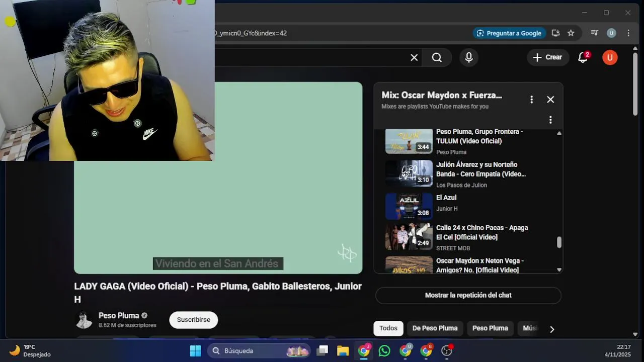The height and width of the screenshot is (362, 644).
Task: Click the Búsqueda taskbar search box
Action: (260, 350)
